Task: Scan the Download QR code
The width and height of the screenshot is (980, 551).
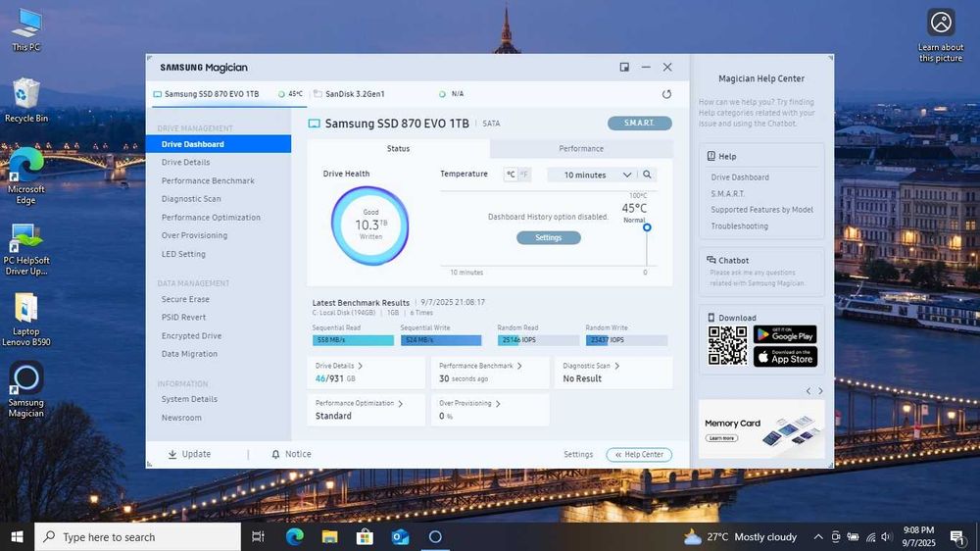Action: (x=727, y=345)
